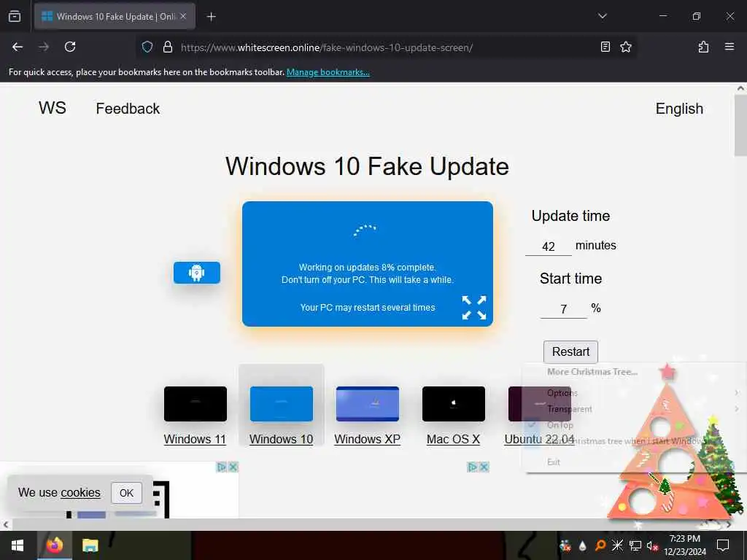Reload the page with the refresh icon

[70, 47]
